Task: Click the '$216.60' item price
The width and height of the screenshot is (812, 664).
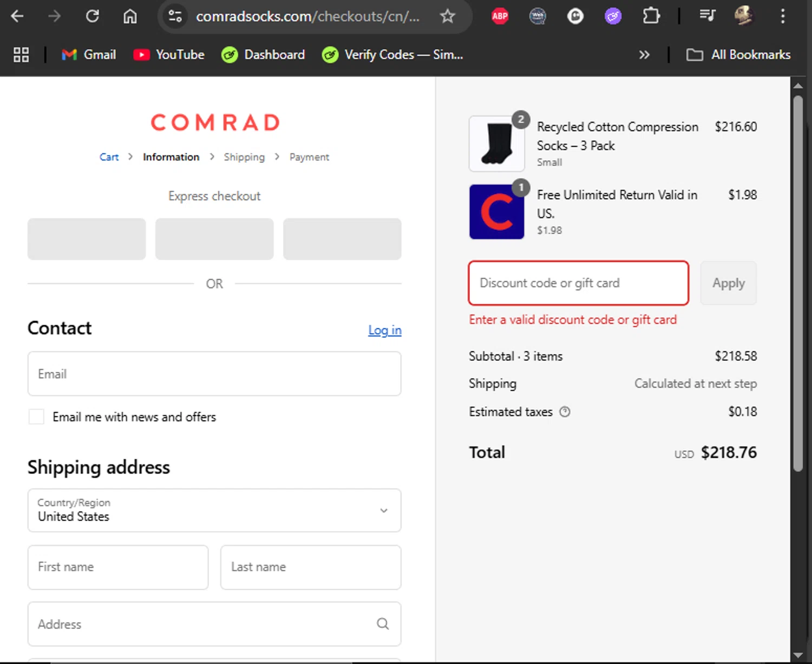Action: click(736, 127)
